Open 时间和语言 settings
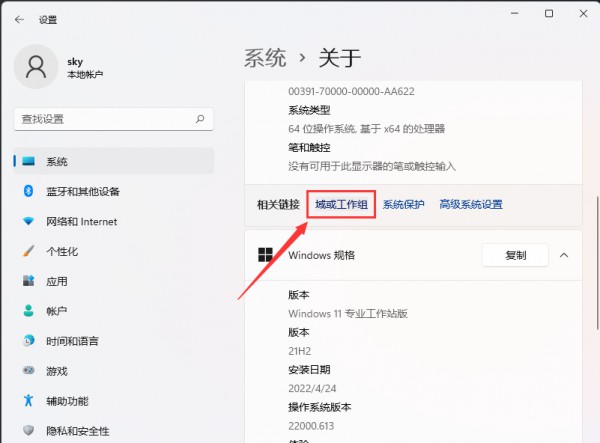This screenshot has width=600, height=443. point(113,341)
